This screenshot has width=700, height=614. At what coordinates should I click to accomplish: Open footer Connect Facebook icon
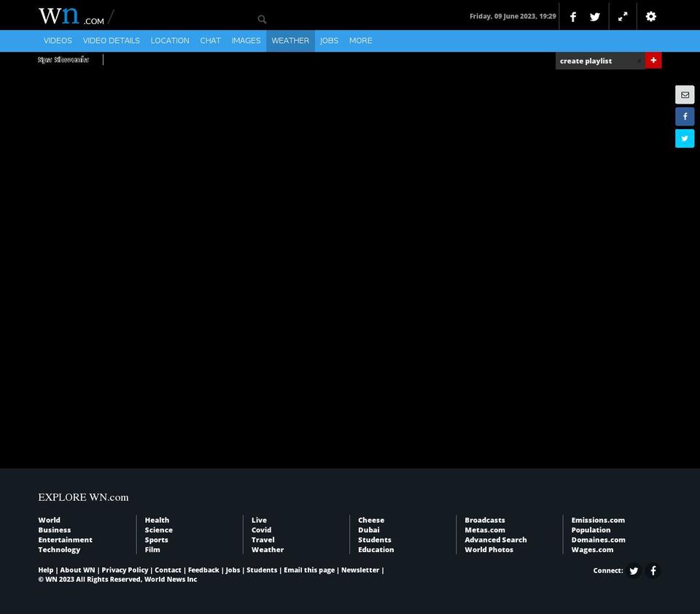coord(653,571)
